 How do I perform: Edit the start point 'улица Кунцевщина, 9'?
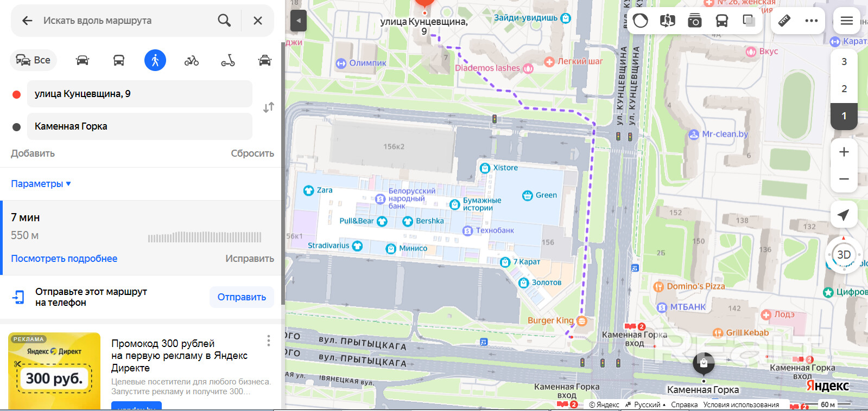coord(140,94)
